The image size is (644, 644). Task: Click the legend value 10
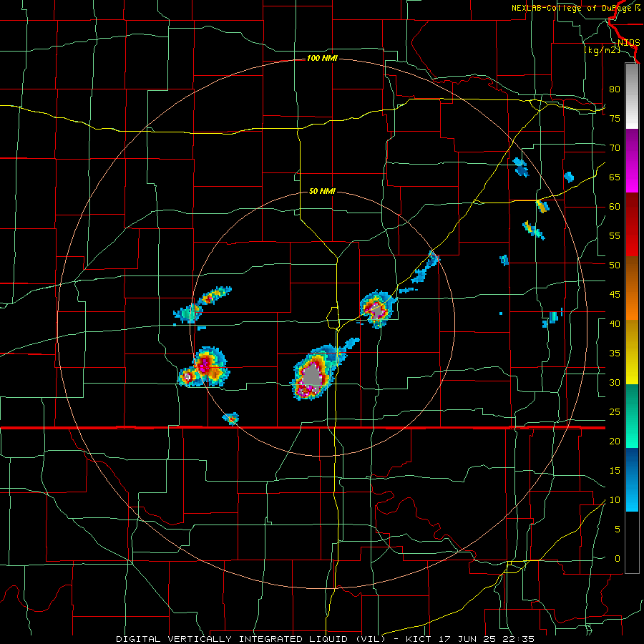point(615,500)
